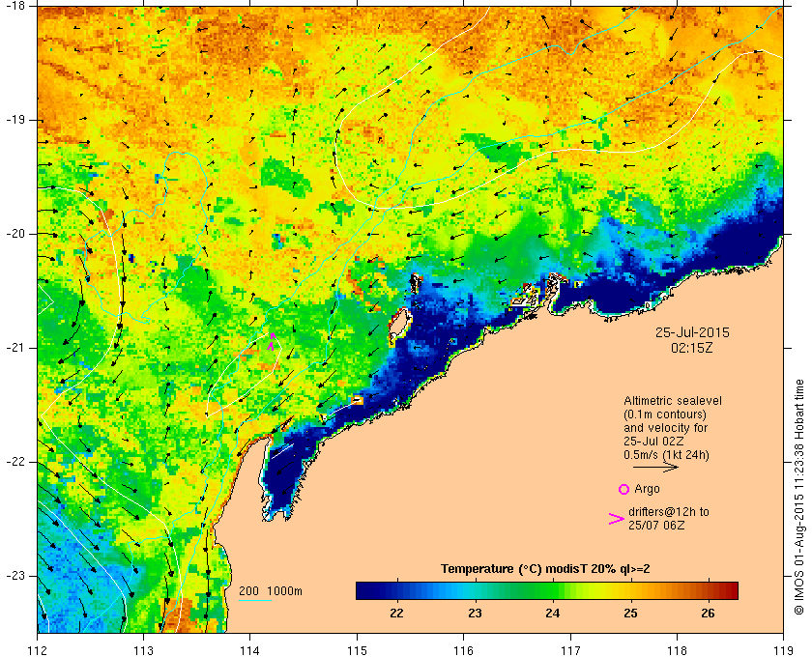Click the 'Argo' legend label
812x657 pixels.
pos(647,489)
